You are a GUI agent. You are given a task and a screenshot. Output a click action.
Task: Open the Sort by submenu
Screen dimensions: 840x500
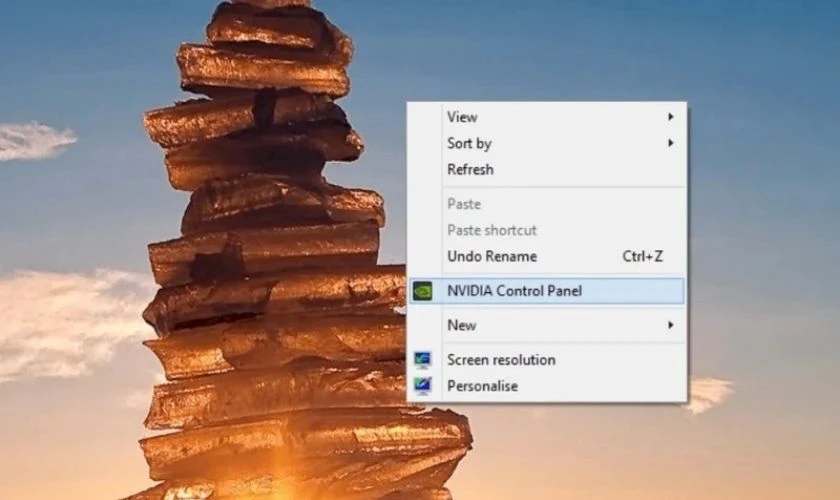(546, 143)
